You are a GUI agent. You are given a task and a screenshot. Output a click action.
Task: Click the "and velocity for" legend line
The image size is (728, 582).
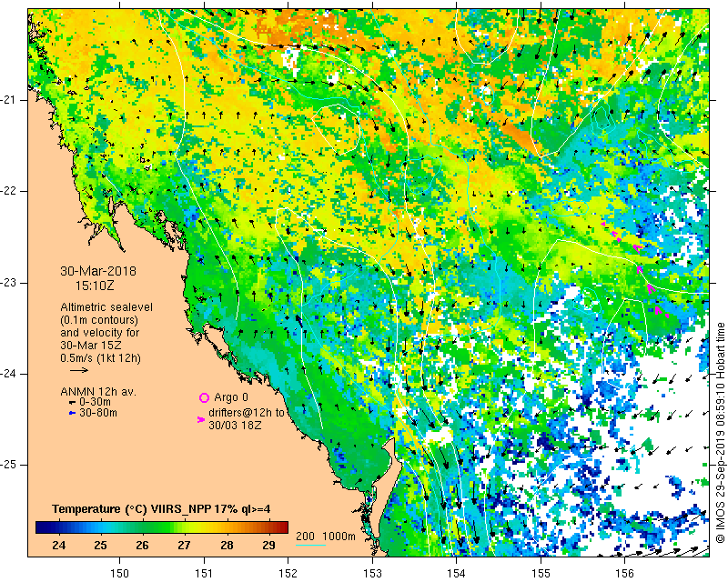[x=100, y=333]
